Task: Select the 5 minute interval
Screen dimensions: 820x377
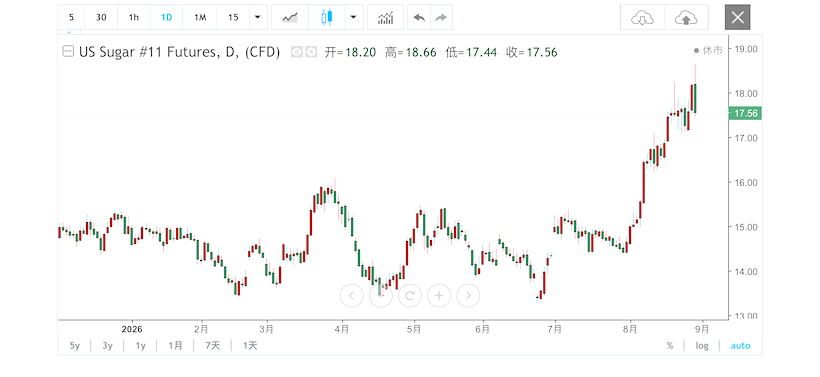Action: [x=71, y=17]
